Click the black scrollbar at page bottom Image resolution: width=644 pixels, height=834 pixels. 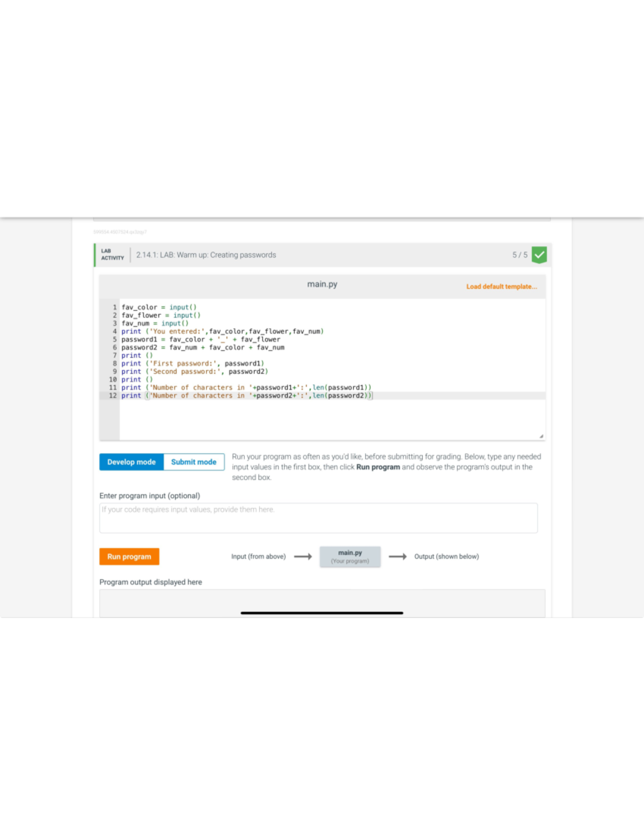pyautogui.click(x=322, y=613)
